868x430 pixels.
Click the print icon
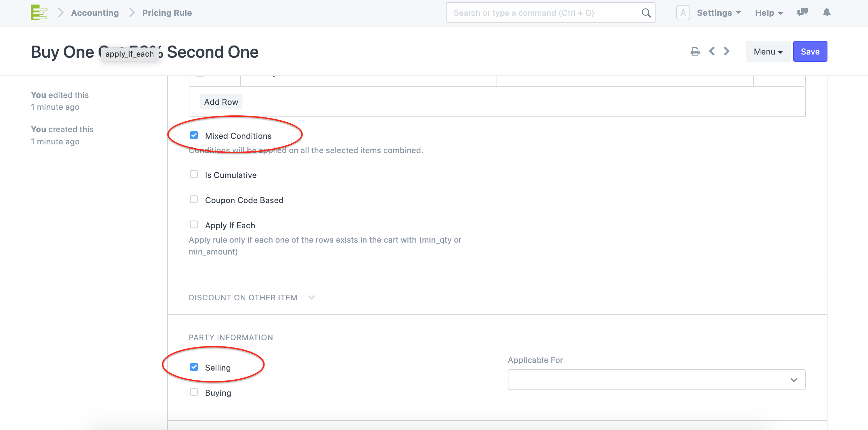click(695, 52)
